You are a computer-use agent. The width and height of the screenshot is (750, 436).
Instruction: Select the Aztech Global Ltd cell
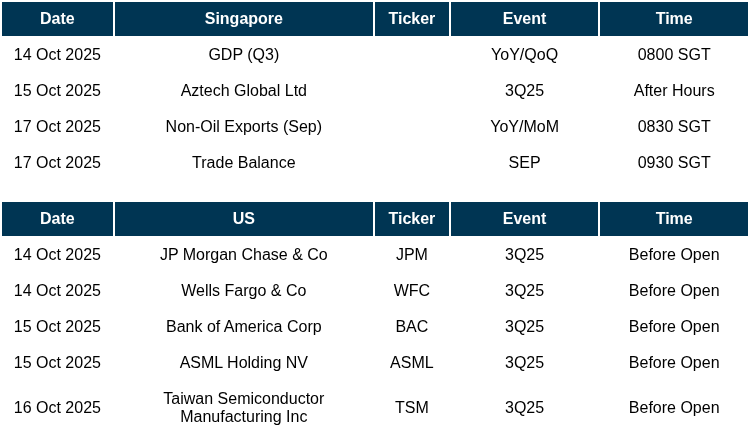tap(243, 90)
